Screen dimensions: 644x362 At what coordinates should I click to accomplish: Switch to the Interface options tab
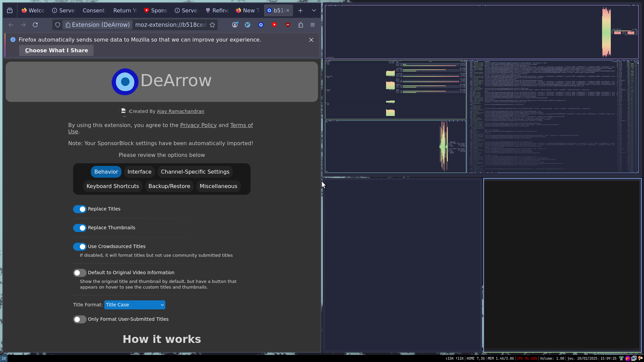140,172
